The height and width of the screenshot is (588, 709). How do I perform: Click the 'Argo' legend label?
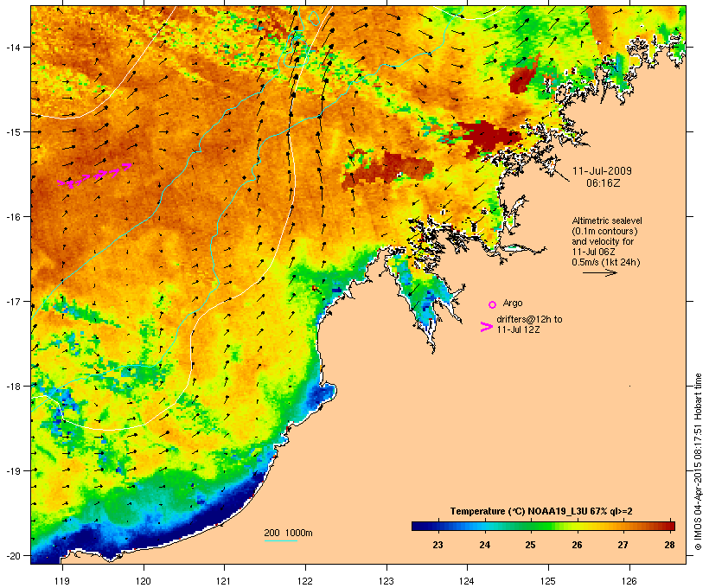click(x=513, y=303)
